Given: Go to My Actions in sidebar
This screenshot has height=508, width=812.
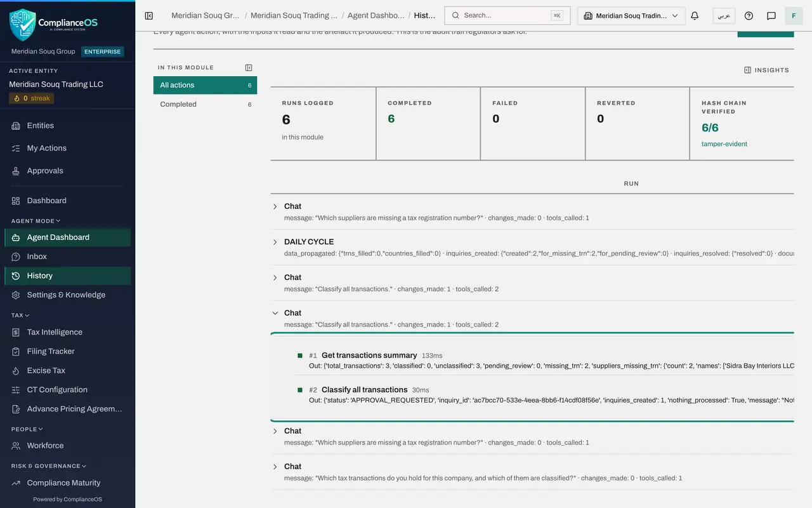Looking at the screenshot, I should point(67,148).
